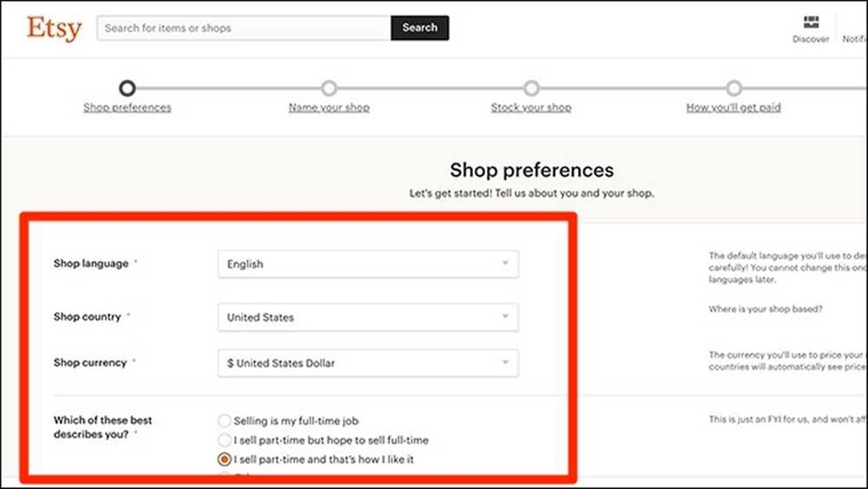Open the Shop currency dropdown
Viewport: 868px width, 489px height.
click(x=367, y=363)
